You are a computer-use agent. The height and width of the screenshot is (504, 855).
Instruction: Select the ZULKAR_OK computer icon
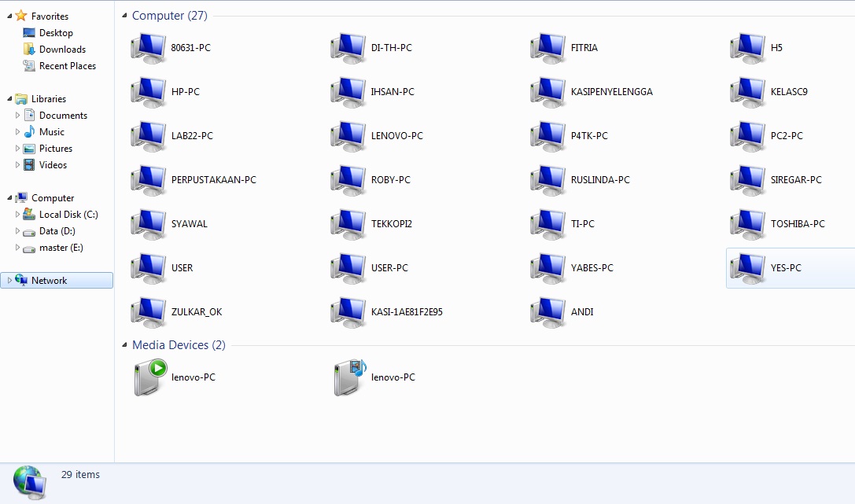[149, 313]
